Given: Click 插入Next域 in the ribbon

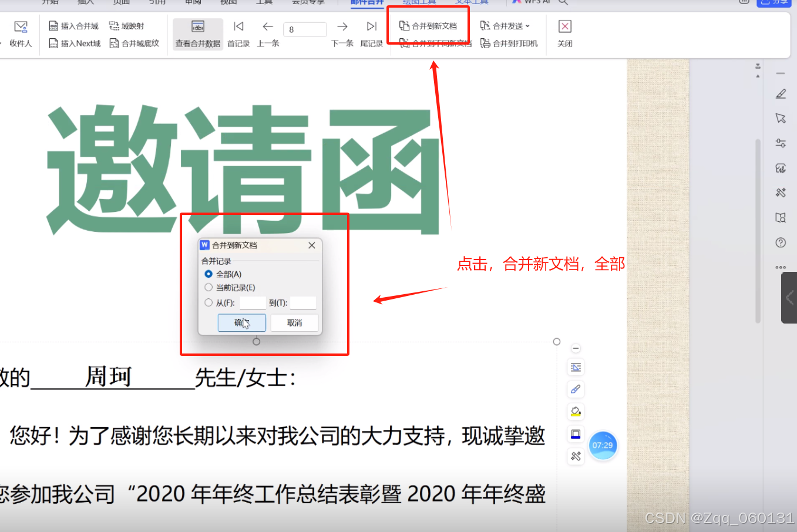Looking at the screenshot, I should pyautogui.click(x=75, y=43).
